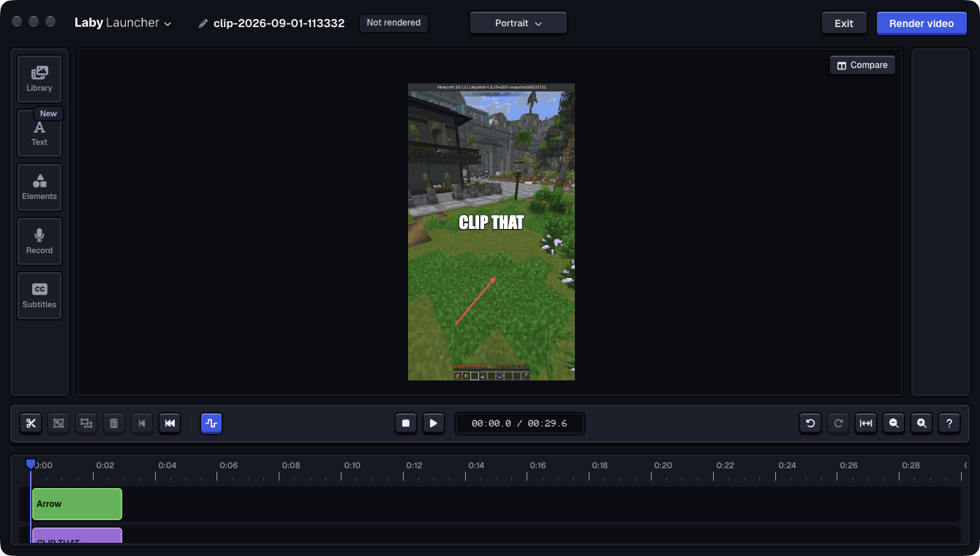This screenshot has width=980, height=556.
Task: Open the Library panel
Action: click(x=39, y=79)
